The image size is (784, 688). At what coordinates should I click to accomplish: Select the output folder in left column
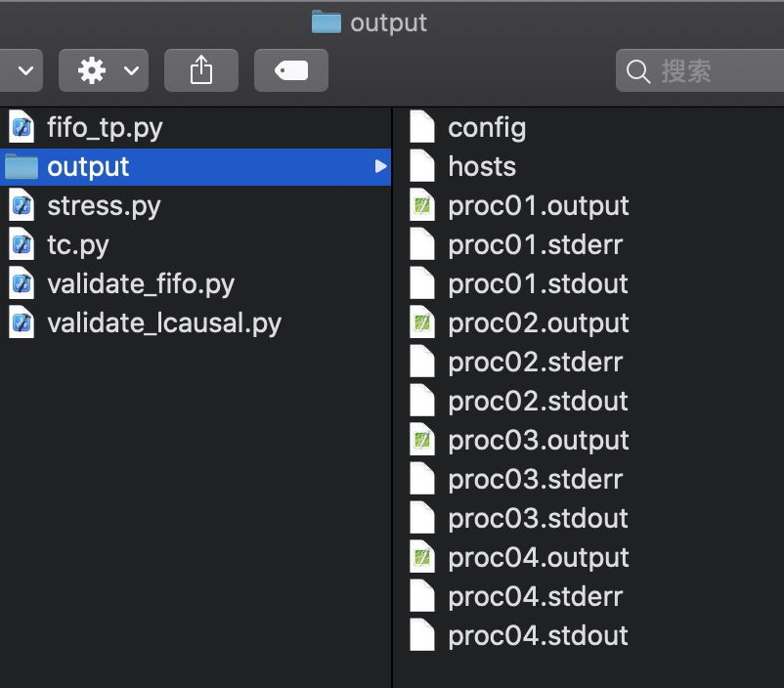click(x=88, y=167)
